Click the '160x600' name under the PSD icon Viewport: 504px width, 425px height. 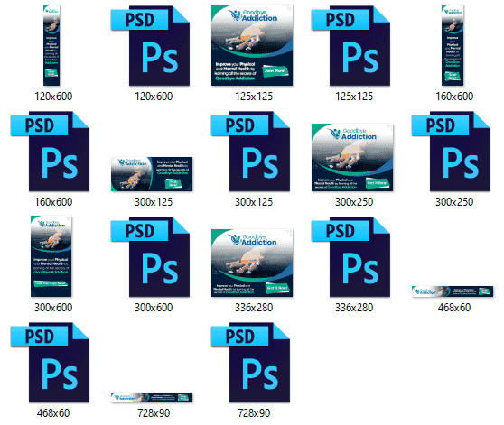pyautogui.click(x=53, y=202)
